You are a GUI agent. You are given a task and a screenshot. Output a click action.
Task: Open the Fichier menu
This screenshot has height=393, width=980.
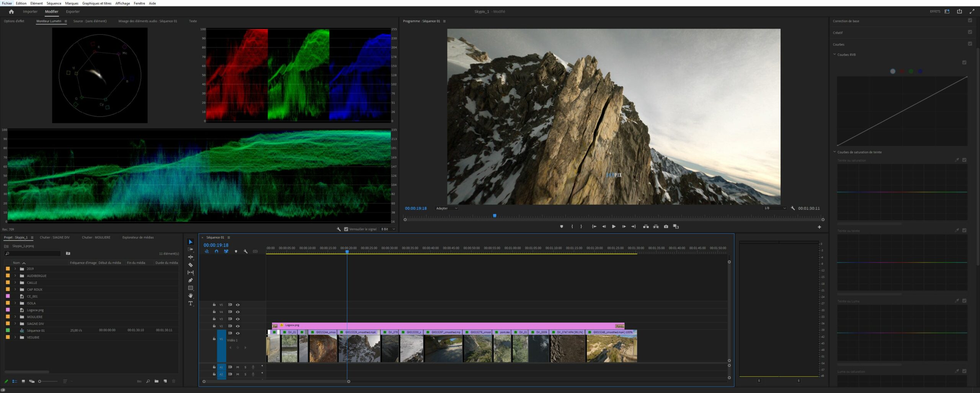[x=7, y=3]
